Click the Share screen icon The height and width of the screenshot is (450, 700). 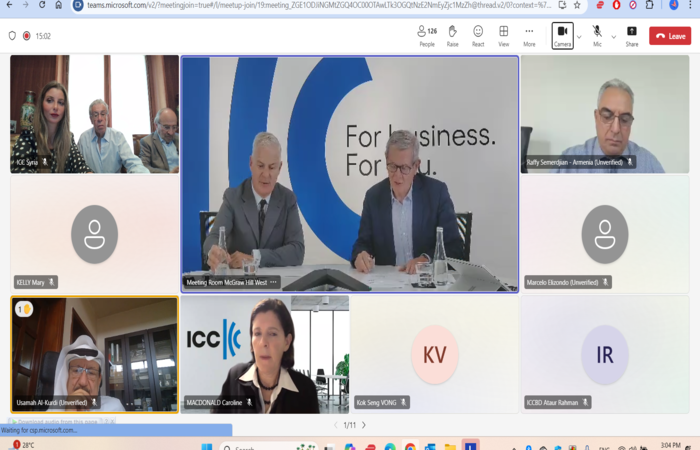click(x=631, y=35)
